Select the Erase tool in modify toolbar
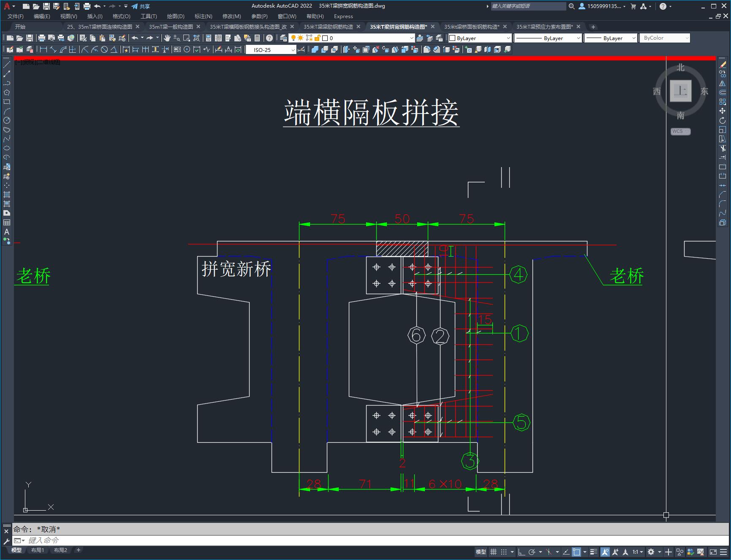The width and height of the screenshot is (731, 560). (x=723, y=65)
